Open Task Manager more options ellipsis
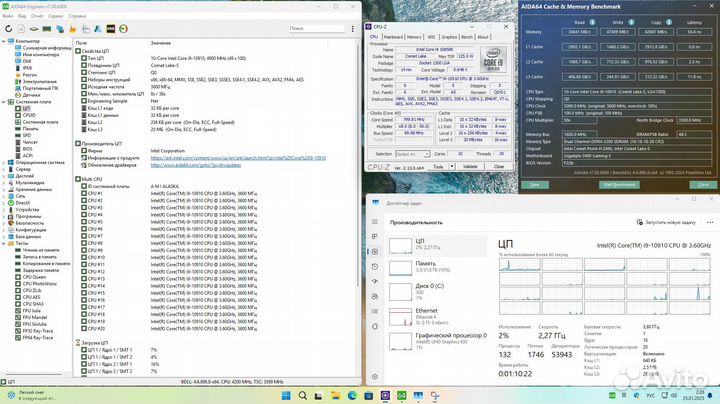The width and height of the screenshot is (720, 404). tap(710, 222)
